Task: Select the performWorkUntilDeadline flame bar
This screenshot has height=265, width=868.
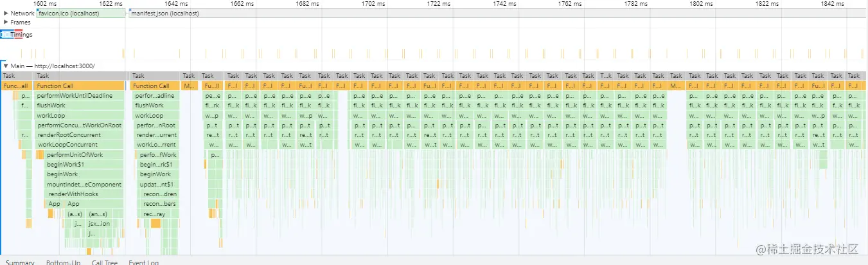Action: 80,96
